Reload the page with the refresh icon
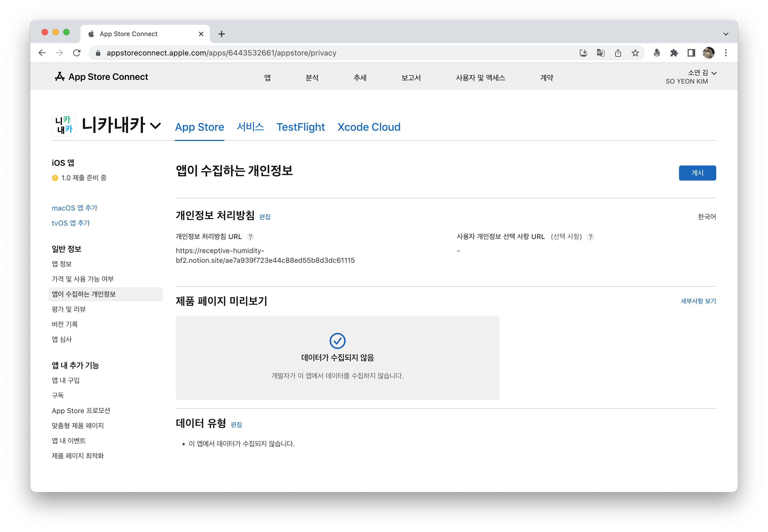The height and width of the screenshot is (532, 768). [x=77, y=53]
